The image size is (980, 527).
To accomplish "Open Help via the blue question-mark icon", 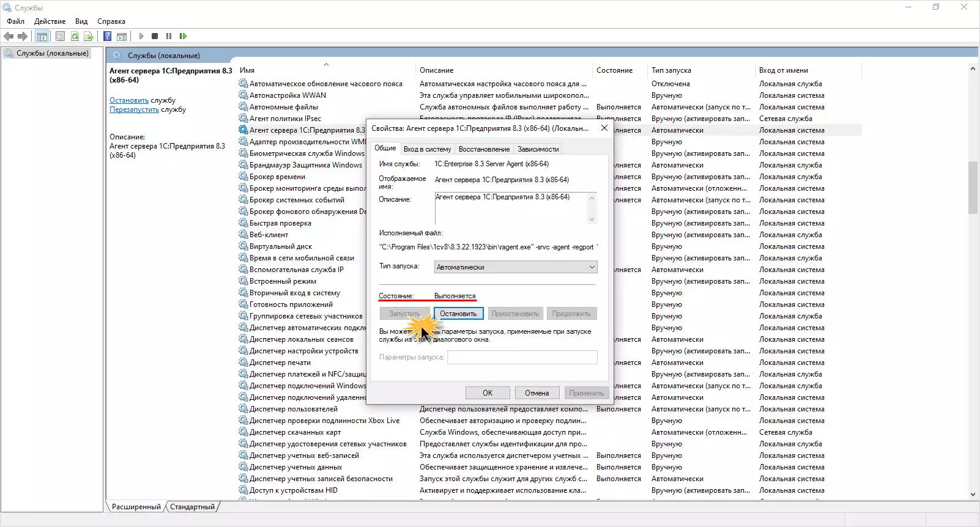I will click(107, 36).
